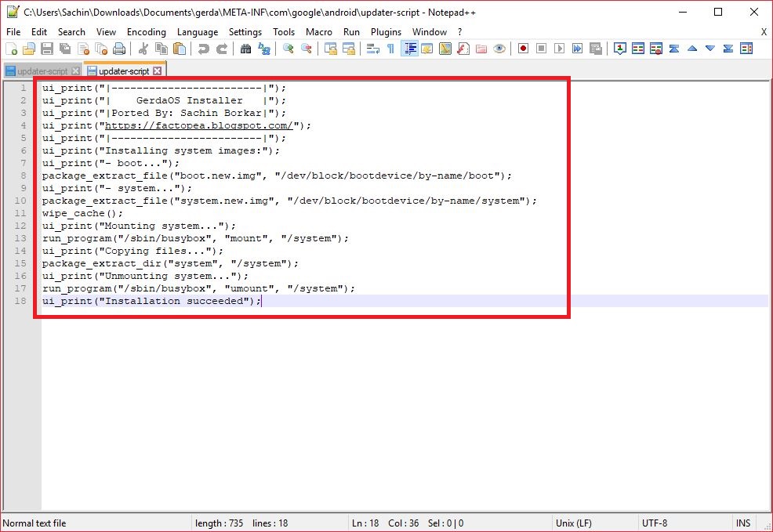This screenshot has height=532, width=773.
Task: Switch to the inactive first updater-script tab
Action: 42,71
